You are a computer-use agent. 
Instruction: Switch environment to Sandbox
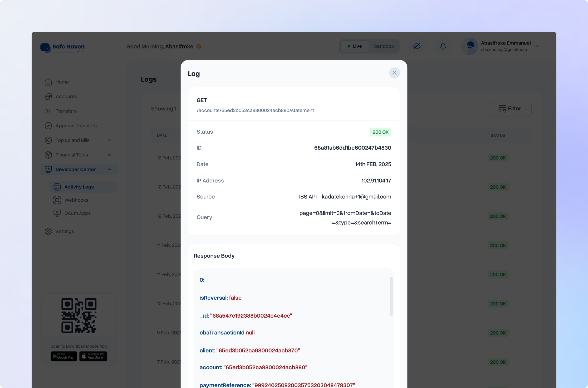(x=384, y=46)
